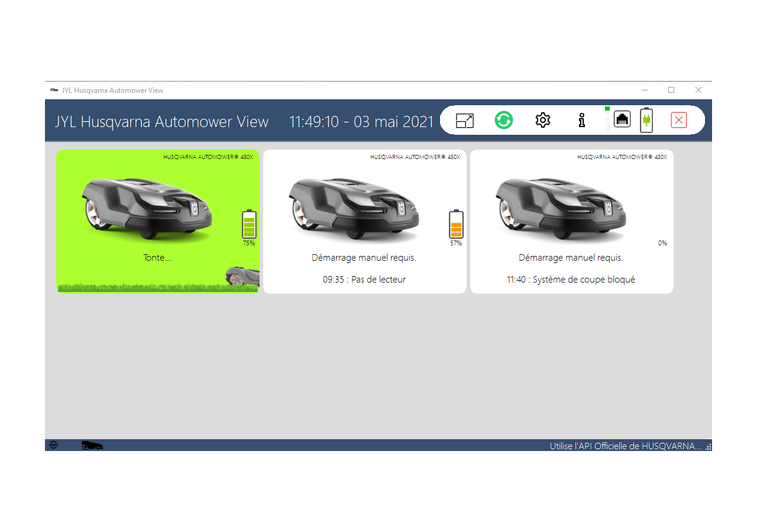Click "11:40 : Système de coupe bloqué" message
The height and width of the screenshot is (532, 757).
coord(571,280)
